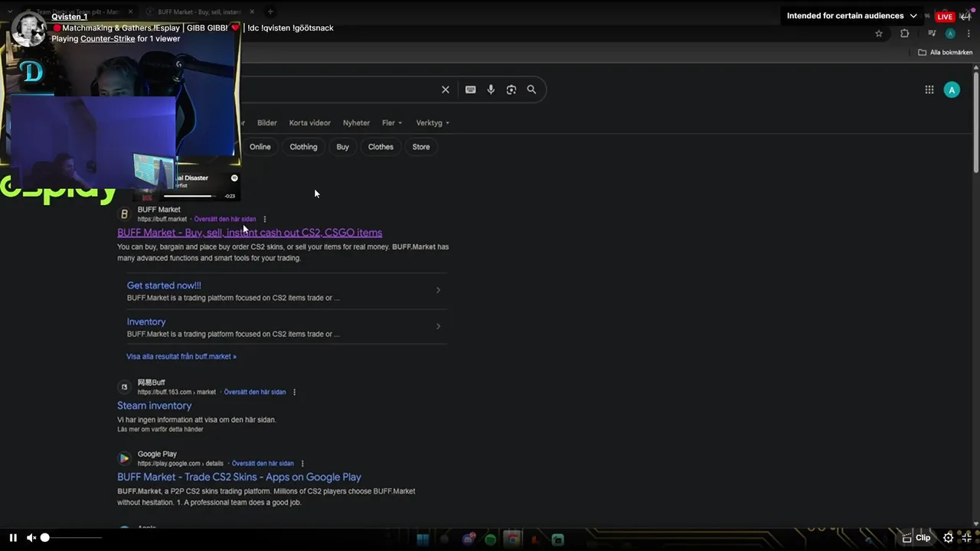
Task: Open the Windows Start menu
Action: tap(422, 540)
